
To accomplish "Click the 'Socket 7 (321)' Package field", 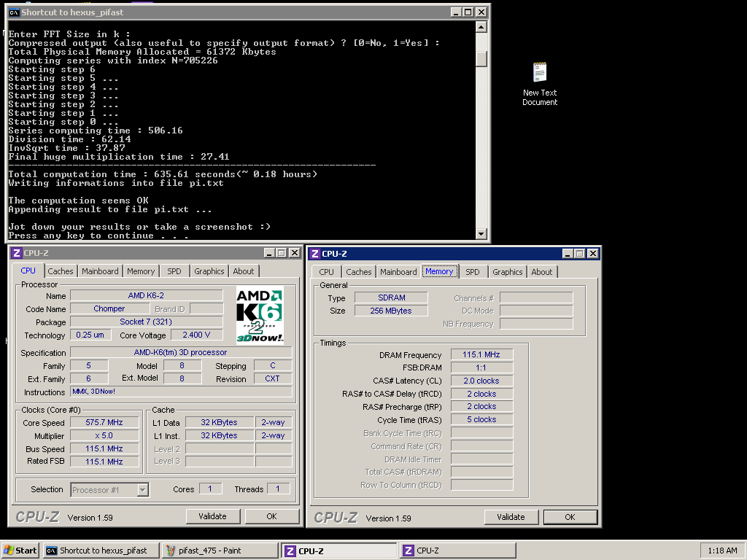I will 146,322.
